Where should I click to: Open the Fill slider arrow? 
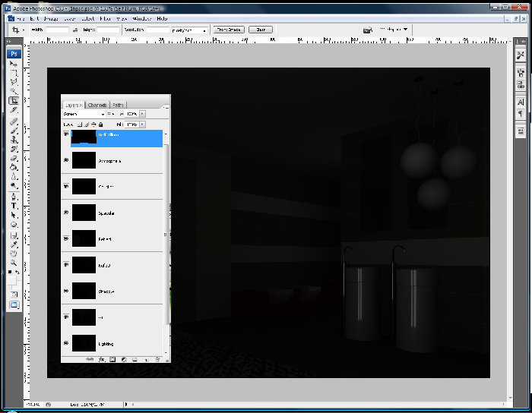tap(143, 125)
